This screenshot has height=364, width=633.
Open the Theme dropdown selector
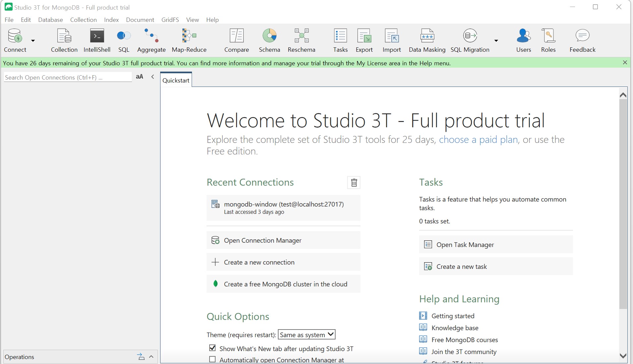(x=306, y=334)
